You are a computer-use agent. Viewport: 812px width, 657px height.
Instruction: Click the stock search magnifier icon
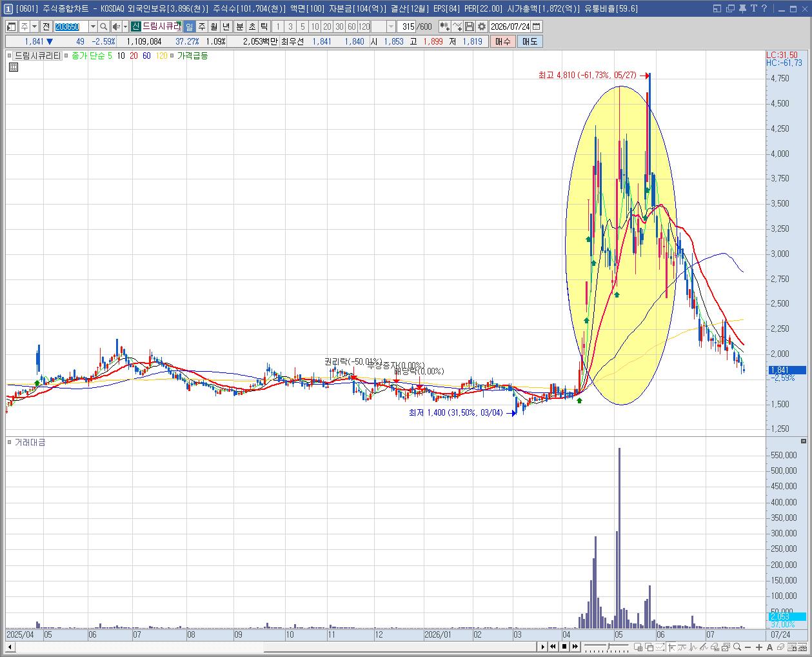(103, 26)
